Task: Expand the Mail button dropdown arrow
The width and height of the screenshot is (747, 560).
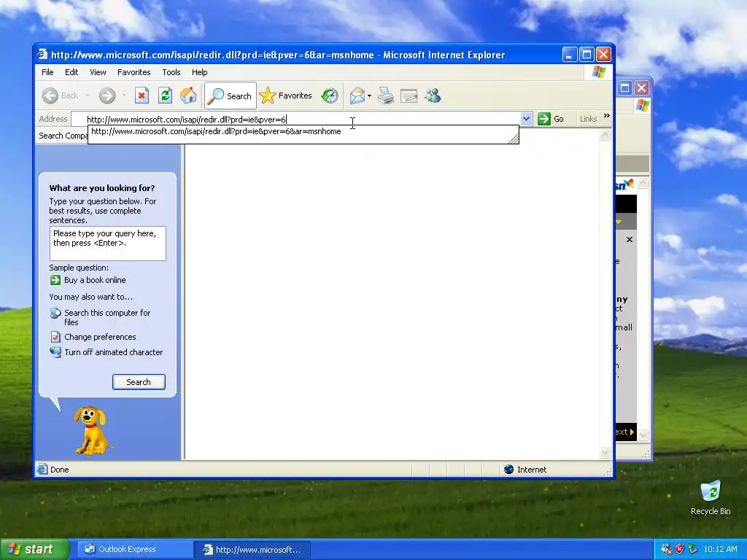Action: [369, 96]
